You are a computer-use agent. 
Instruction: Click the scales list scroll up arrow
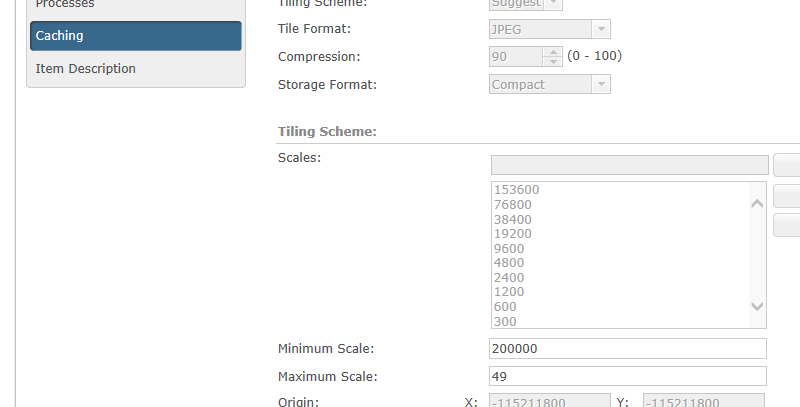click(757, 204)
